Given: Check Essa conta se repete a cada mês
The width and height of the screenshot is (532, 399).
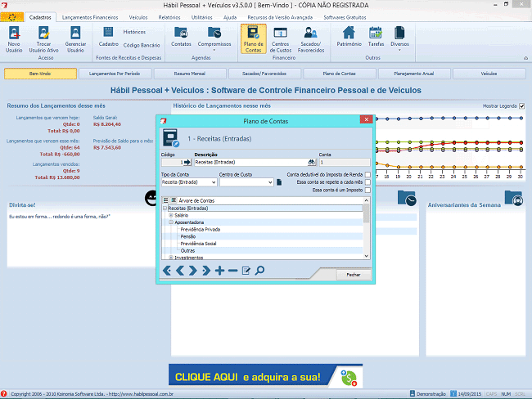Looking at the screenshot, I should point(367,182).
